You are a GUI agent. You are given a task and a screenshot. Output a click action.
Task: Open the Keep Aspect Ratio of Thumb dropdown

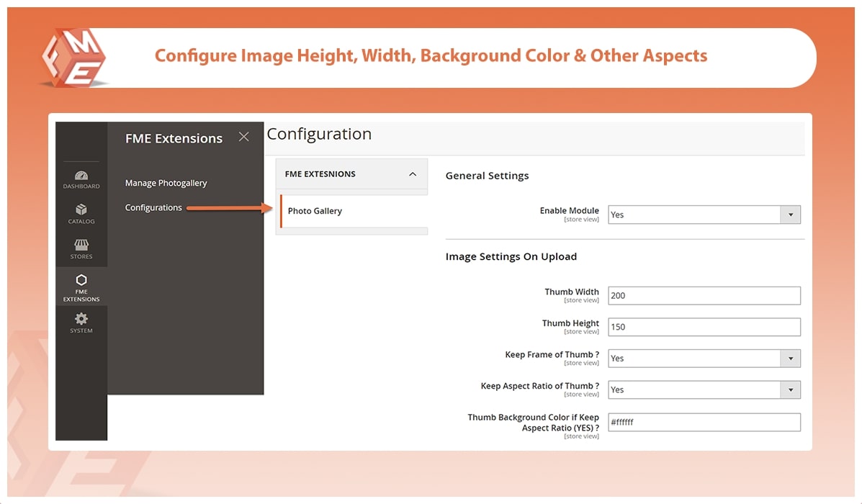pos(704,390)
